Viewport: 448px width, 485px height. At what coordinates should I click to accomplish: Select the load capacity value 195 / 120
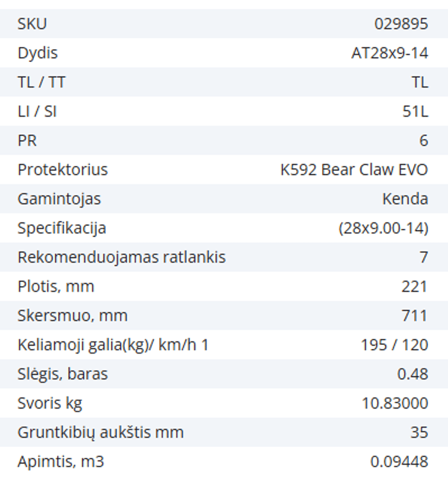394,345
